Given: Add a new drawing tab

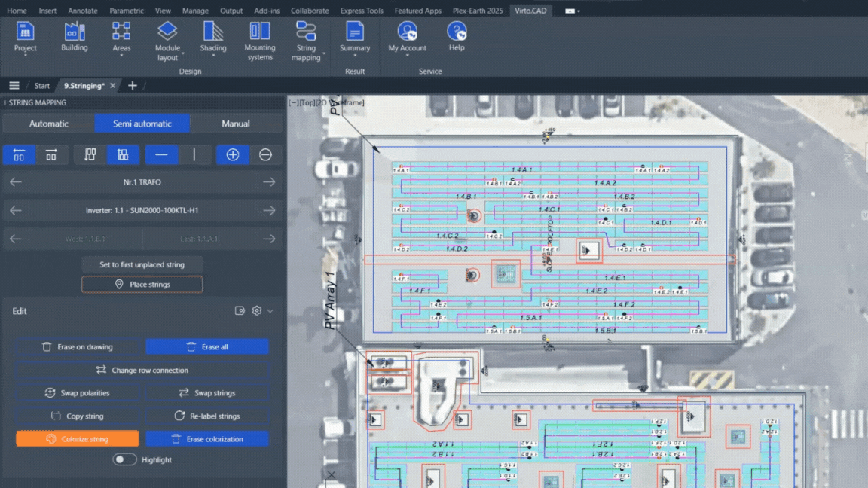Looking at the screenshot, I should [x=133, y=86].
